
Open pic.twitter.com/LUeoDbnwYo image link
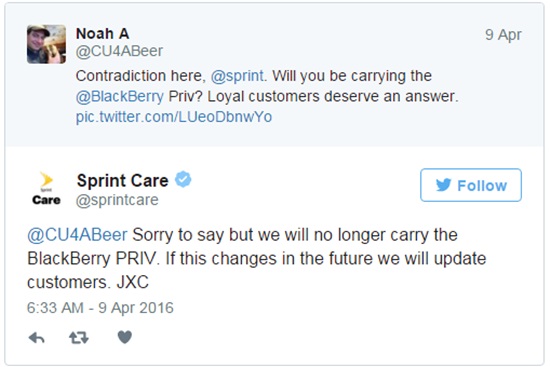tap(174, 117)
